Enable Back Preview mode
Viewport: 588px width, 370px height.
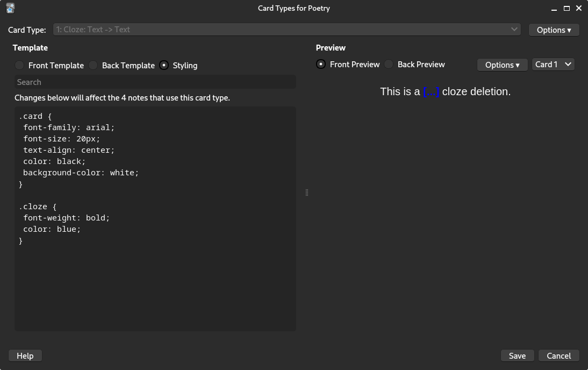(389, 64)
